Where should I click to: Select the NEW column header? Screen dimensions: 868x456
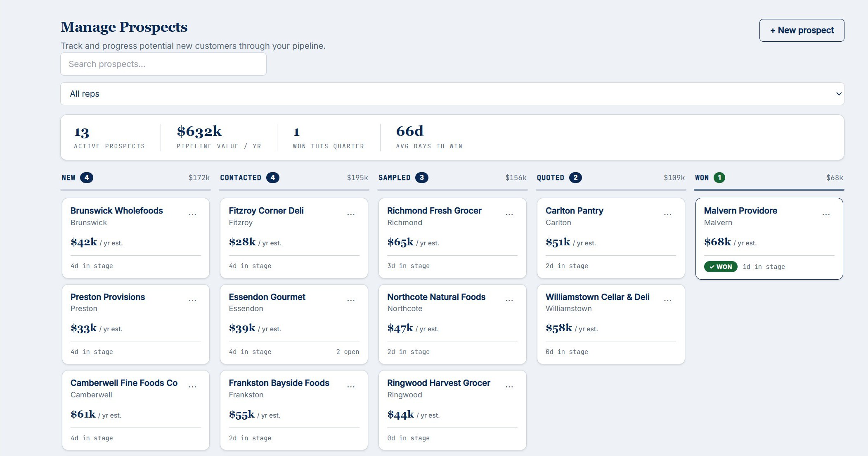[x=69, y=178]
